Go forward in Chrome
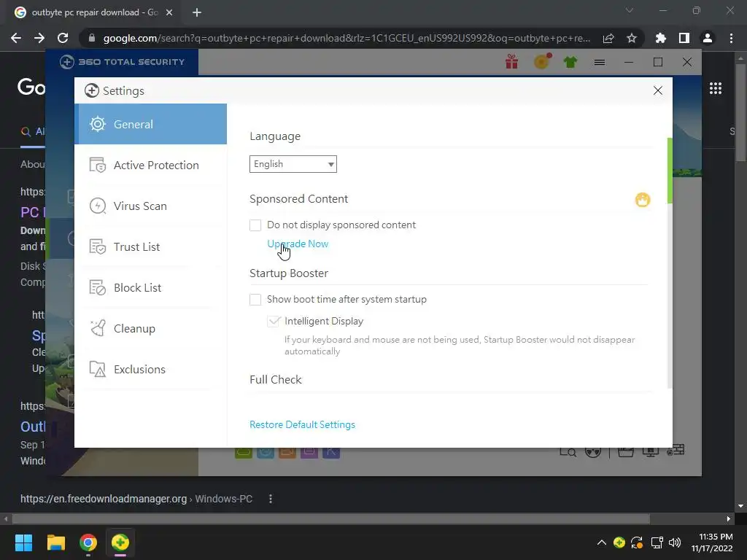The height and width of the screenshot is (560, 747). point(39,38)
